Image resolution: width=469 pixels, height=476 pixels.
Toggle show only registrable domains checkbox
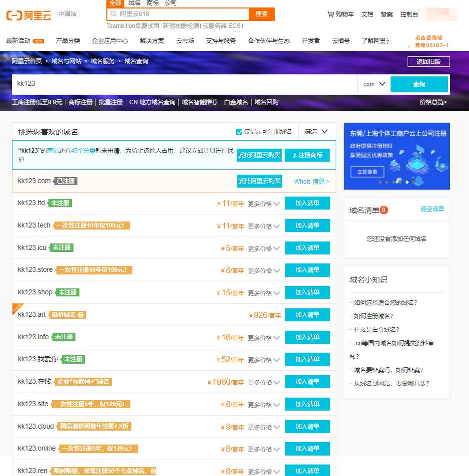239,132
